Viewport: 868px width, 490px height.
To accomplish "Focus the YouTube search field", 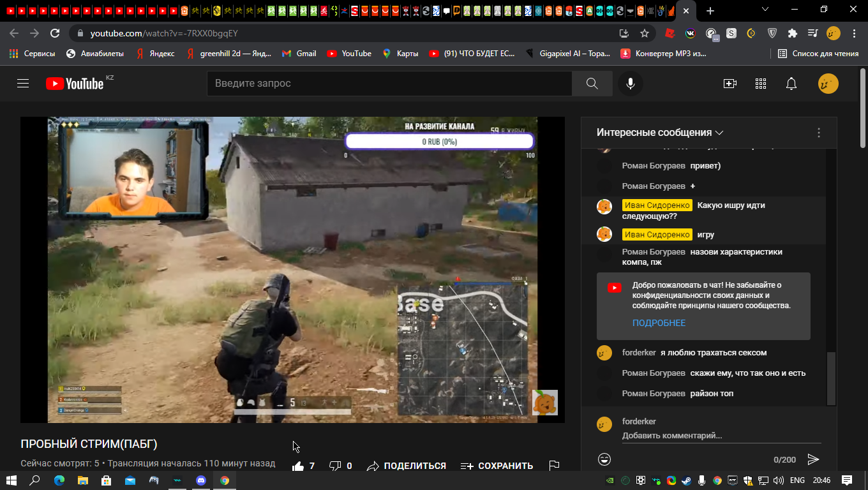I will point(389,84).
